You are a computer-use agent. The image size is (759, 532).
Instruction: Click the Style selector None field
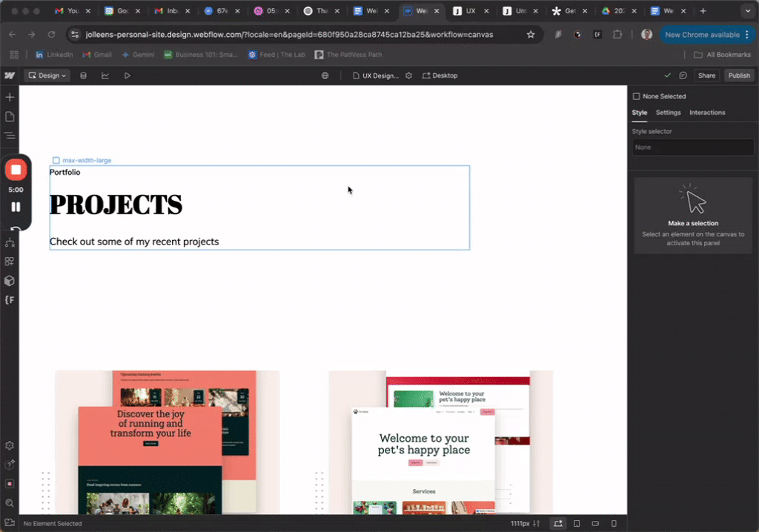point(692,147)
